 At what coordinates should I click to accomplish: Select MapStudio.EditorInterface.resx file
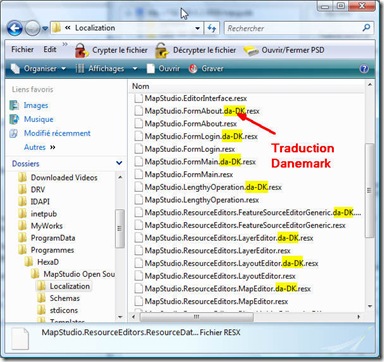tap(191, 98)
